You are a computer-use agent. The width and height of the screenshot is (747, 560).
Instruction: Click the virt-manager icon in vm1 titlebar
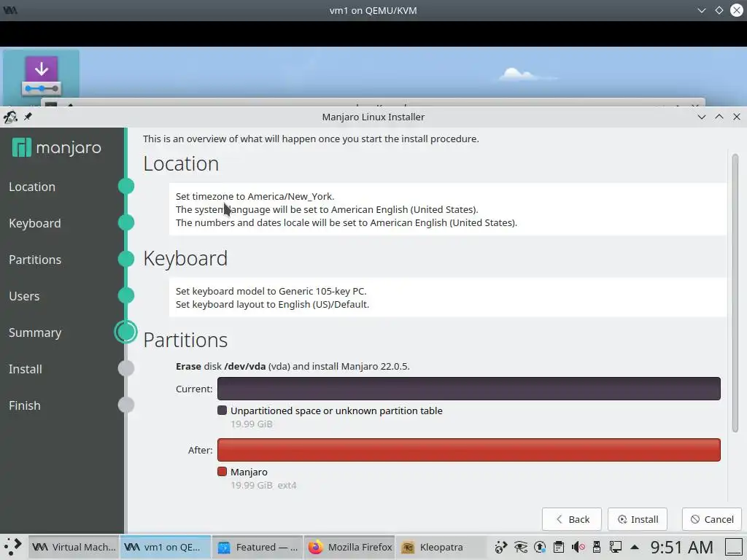point(10,10)
